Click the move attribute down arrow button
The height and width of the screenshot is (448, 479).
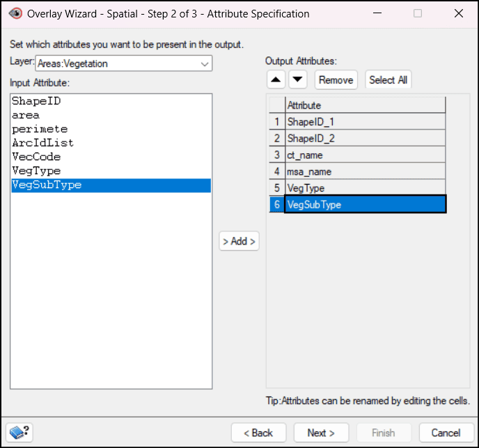click(297, 80)
